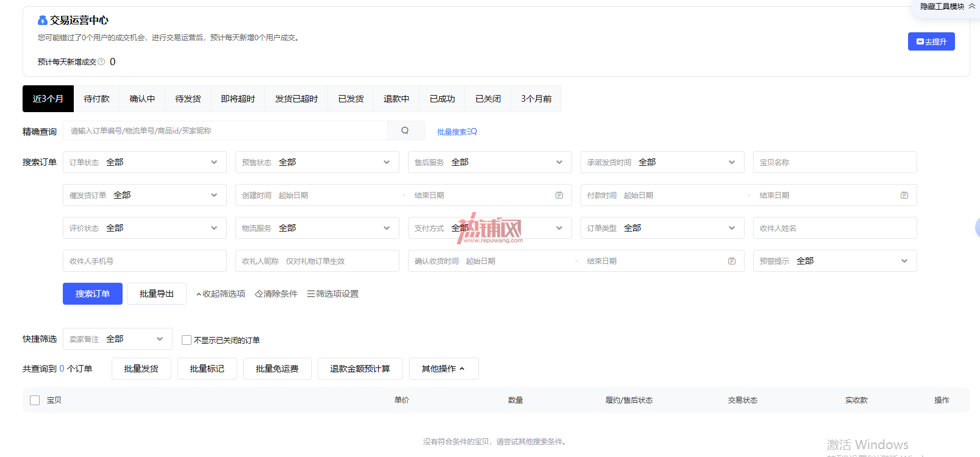Open 其他操作 menu
The height and width of the screenshot is (457, 980).
(x=443, y=369)
